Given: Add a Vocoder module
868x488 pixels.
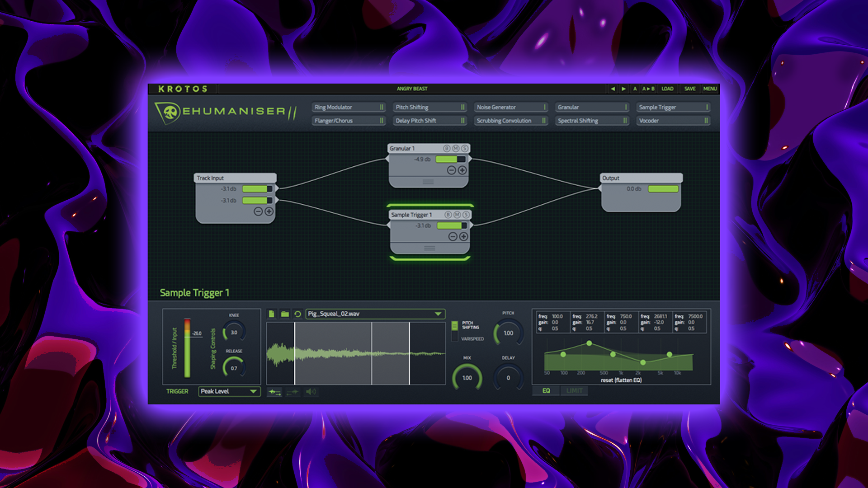Looking at the screenshot, I should tap(674, 121).
